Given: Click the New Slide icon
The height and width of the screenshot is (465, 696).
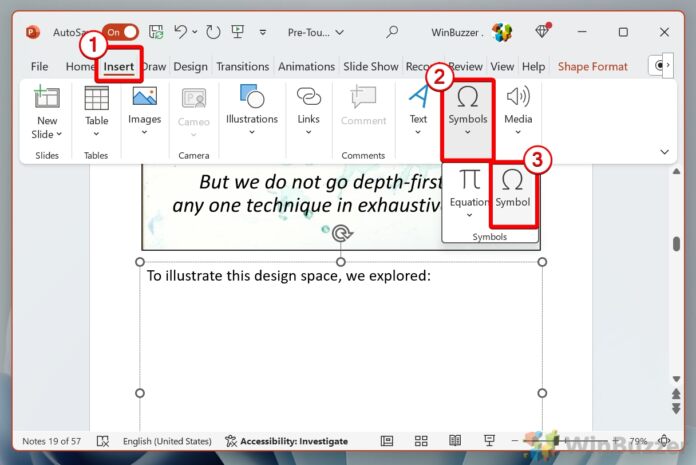Looking at the screenshot, I should [x=47, y=99].
